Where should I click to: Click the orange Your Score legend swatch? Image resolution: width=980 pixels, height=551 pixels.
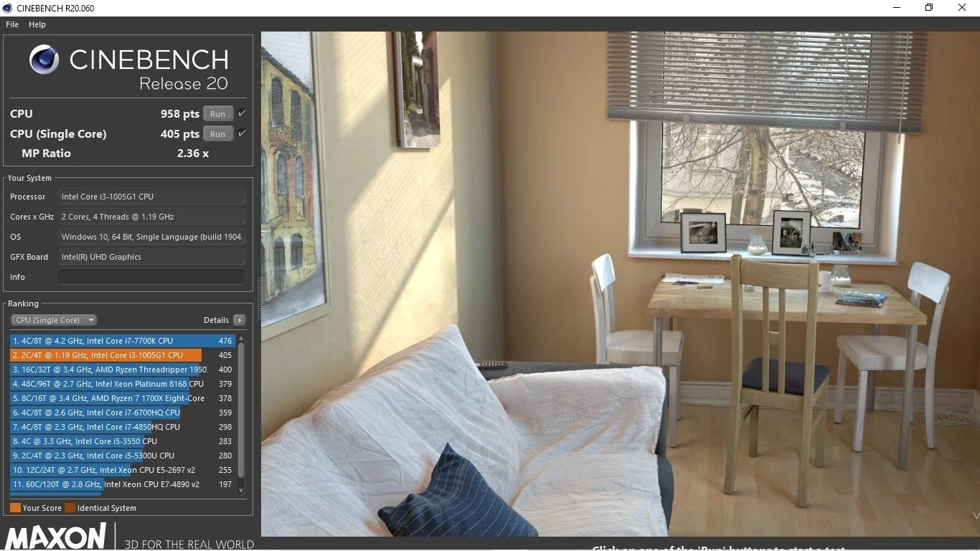pos(15,508)
